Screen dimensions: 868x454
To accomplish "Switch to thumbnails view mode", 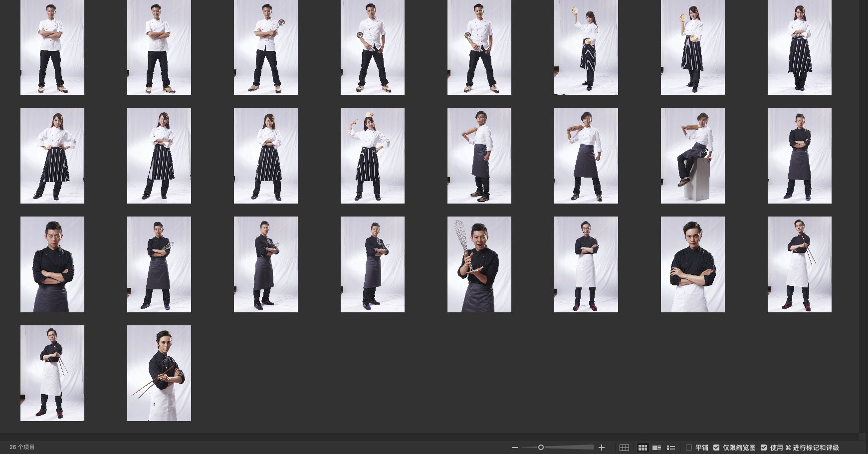I will [x=643, y=448].
